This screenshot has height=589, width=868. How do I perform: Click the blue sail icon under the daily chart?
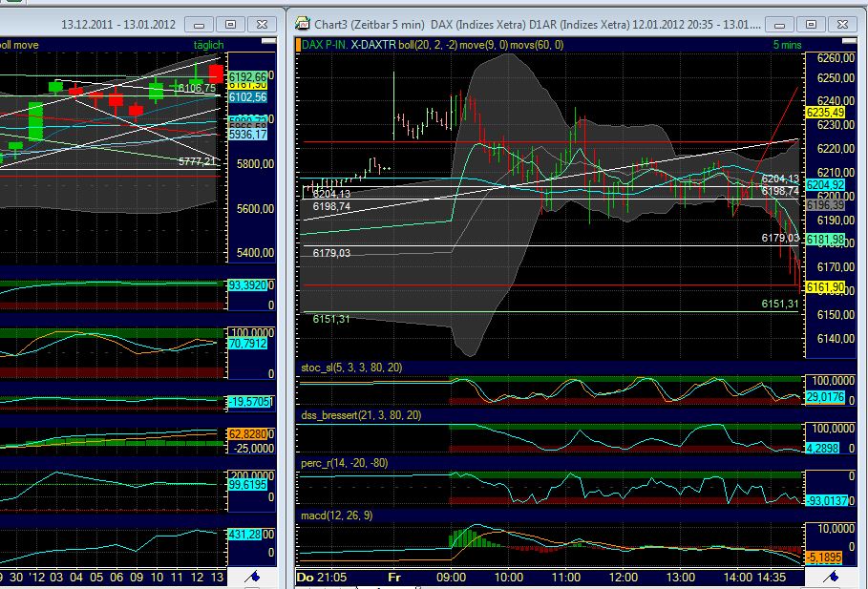(x=254, y=577)
